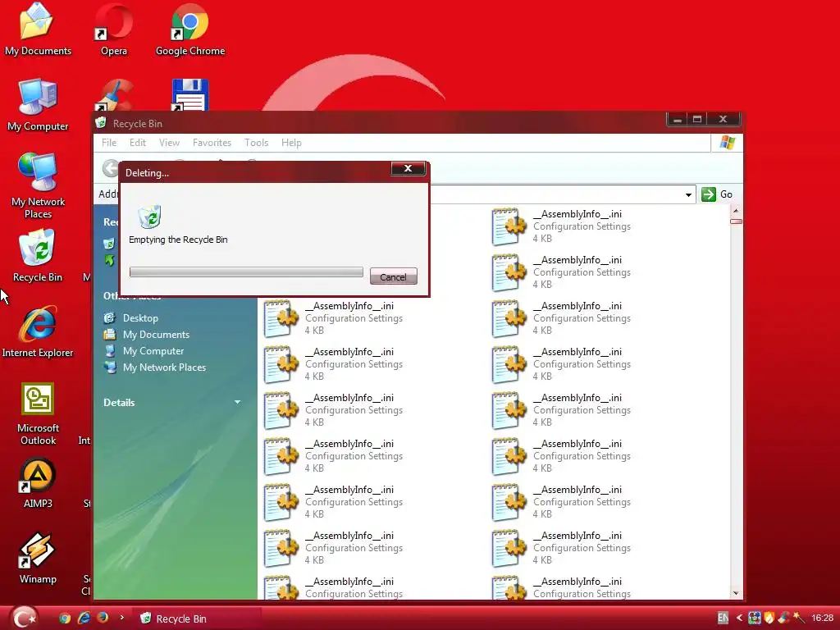Click the shield icon in system tray
Image resolution: width=840 pixels, height=630 pixels.
pos(769,618)
